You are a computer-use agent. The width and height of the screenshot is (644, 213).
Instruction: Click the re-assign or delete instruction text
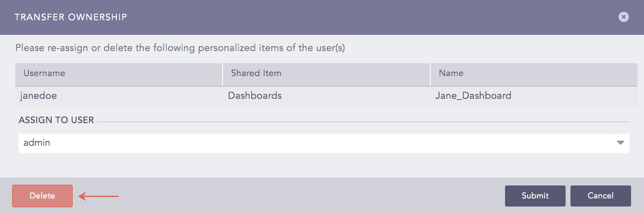point(180,48)
